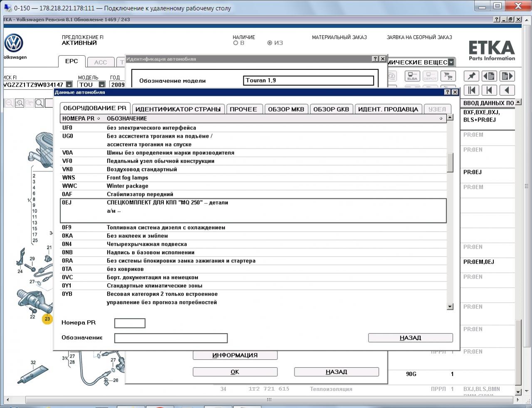Close the Идентификация автомобиля dialog
532x408 pixels.
(382, 59)
